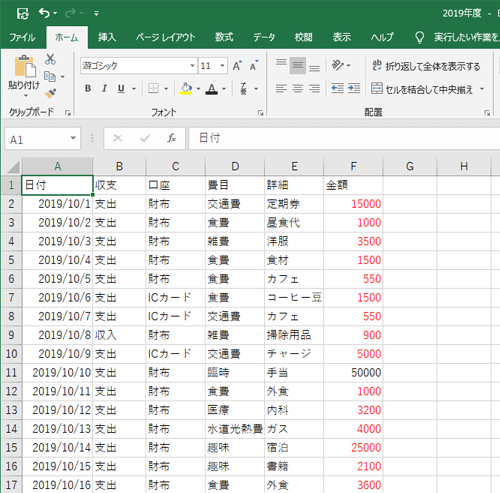
Task: Open the データ ribbon tab
Action: (x=264, y=37)
